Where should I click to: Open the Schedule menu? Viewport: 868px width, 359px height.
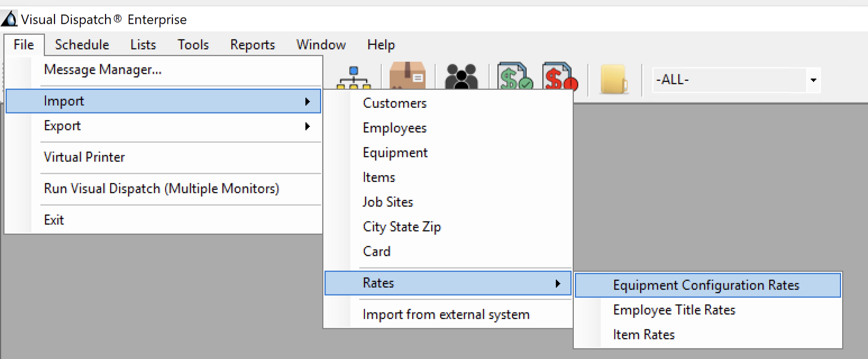(x=82, y=44)
